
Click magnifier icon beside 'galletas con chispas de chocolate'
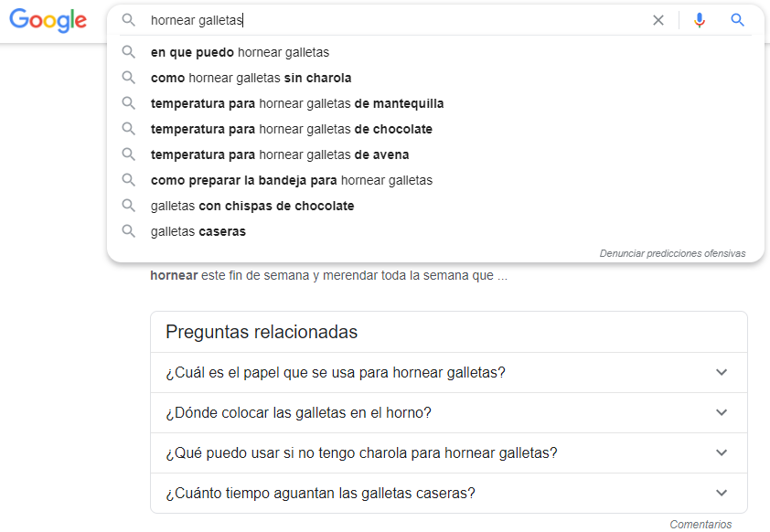[129, 206]
